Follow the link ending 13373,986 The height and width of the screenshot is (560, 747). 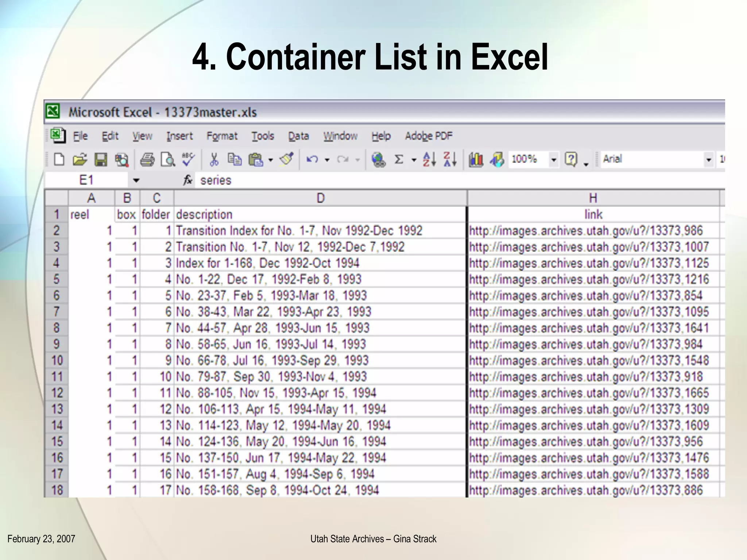pyautogui.click(x=586, y=231)
